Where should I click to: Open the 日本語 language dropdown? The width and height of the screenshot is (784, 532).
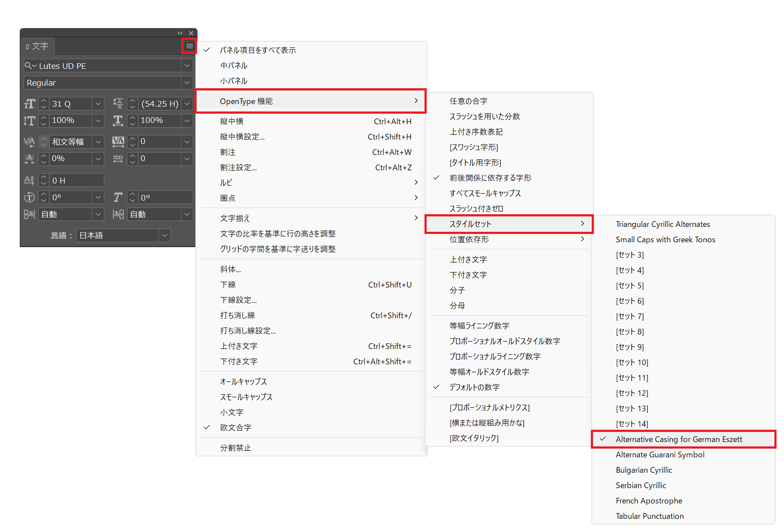pyautogui.click(x=165, y=235)
